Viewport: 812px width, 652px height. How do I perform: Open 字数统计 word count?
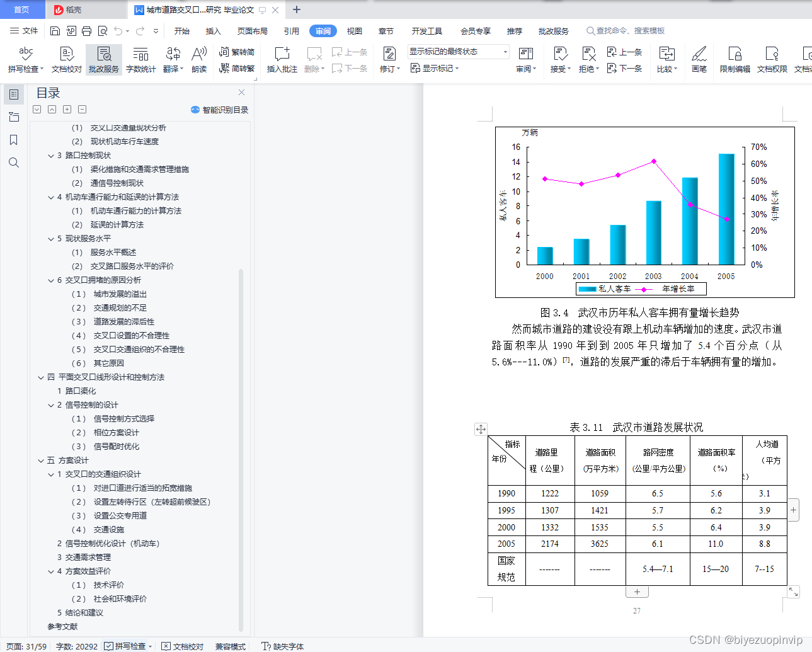pos(141,60)
